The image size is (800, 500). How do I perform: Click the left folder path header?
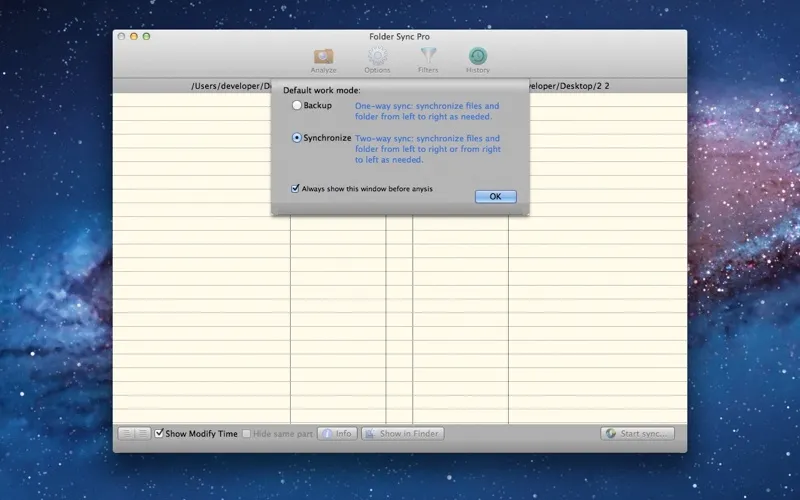click(231, 86)
